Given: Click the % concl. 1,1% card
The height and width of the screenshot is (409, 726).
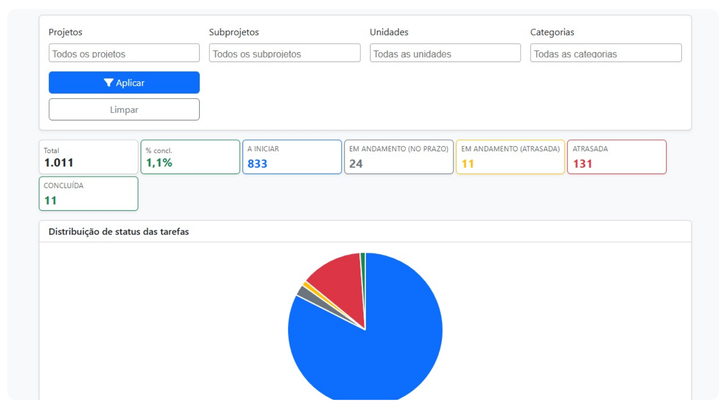Looking at the screenshot, I should point(190,157).
